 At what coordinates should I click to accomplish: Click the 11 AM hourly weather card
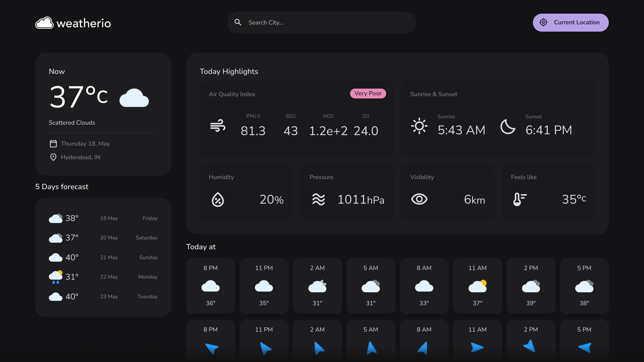tap(477, 286)
